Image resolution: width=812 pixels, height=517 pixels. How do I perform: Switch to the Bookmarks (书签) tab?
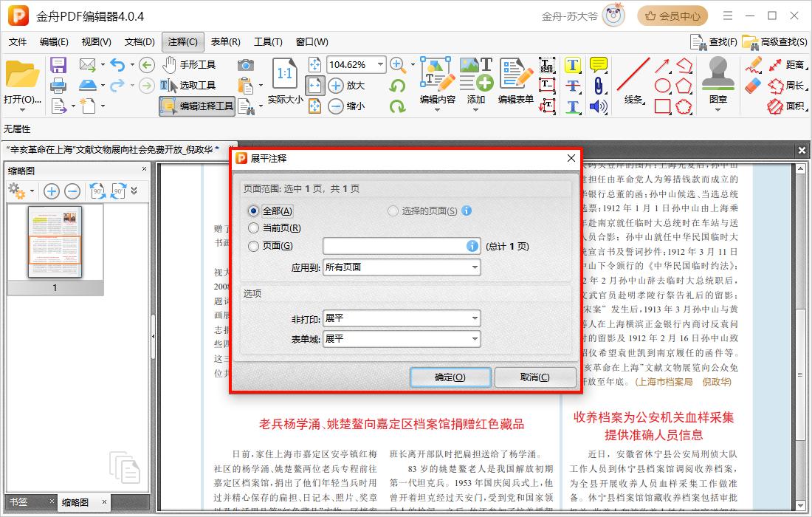click(x=18, y=502)
